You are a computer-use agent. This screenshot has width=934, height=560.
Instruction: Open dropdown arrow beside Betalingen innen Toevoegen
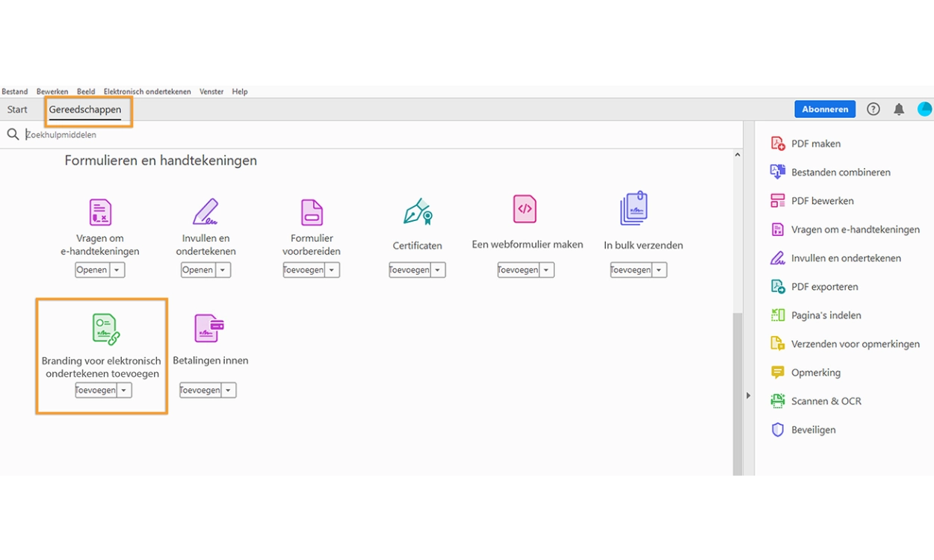pyautogui.click(x=229, y=391)
